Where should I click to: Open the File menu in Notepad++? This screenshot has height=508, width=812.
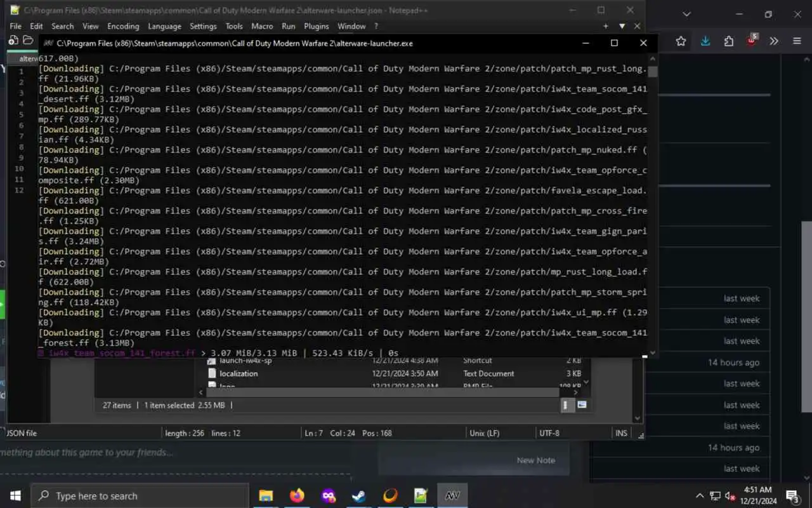point(15,26)
